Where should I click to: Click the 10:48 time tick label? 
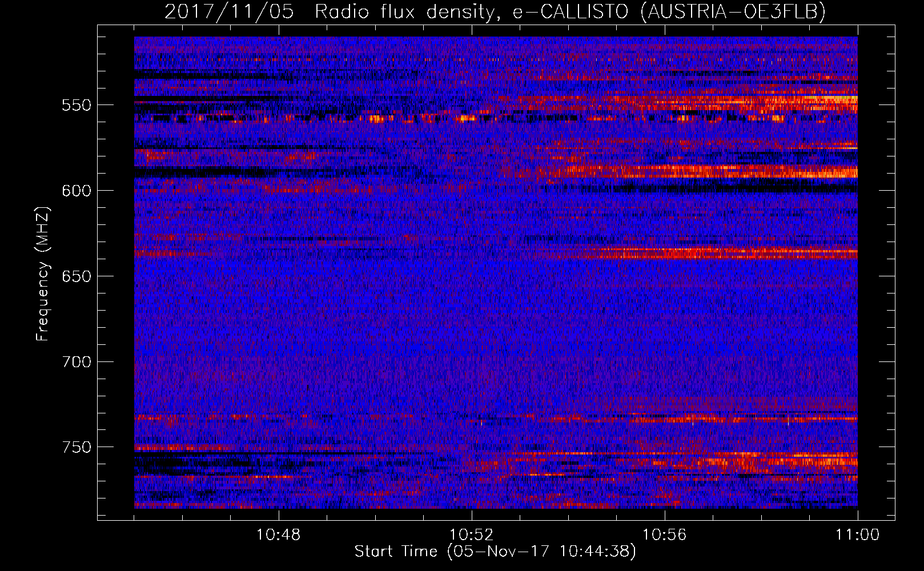tap(278, 535)
